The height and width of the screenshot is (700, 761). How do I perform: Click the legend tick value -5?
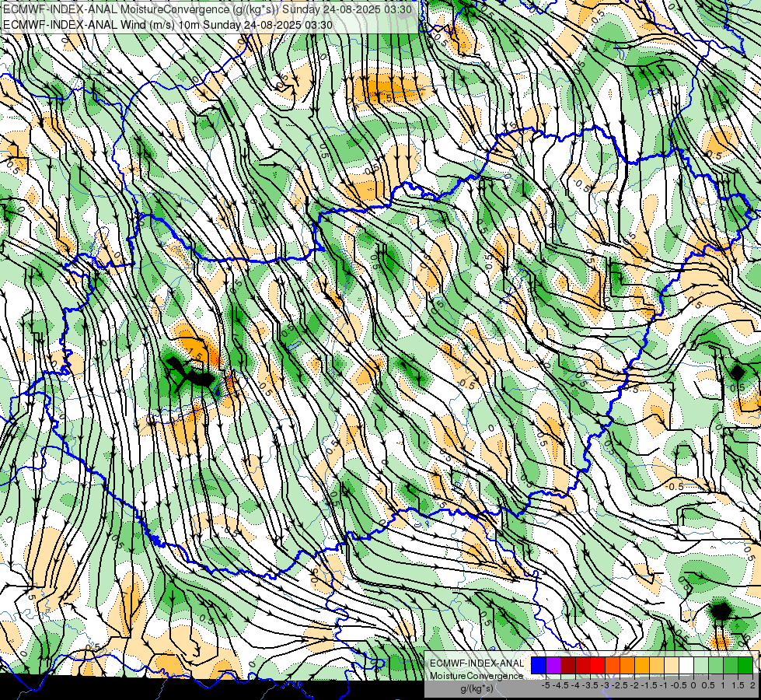[546, 685]
